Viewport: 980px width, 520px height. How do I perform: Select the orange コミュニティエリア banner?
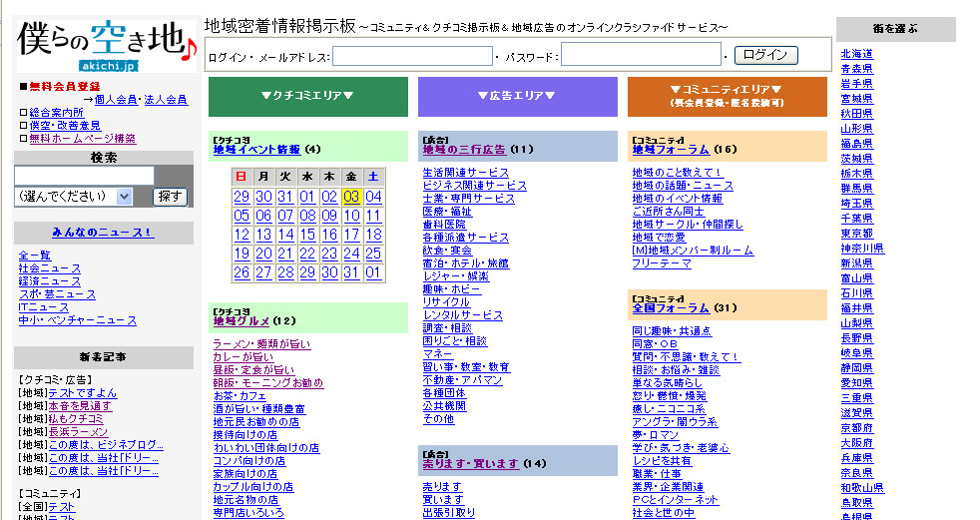click(x=727, y=96)
